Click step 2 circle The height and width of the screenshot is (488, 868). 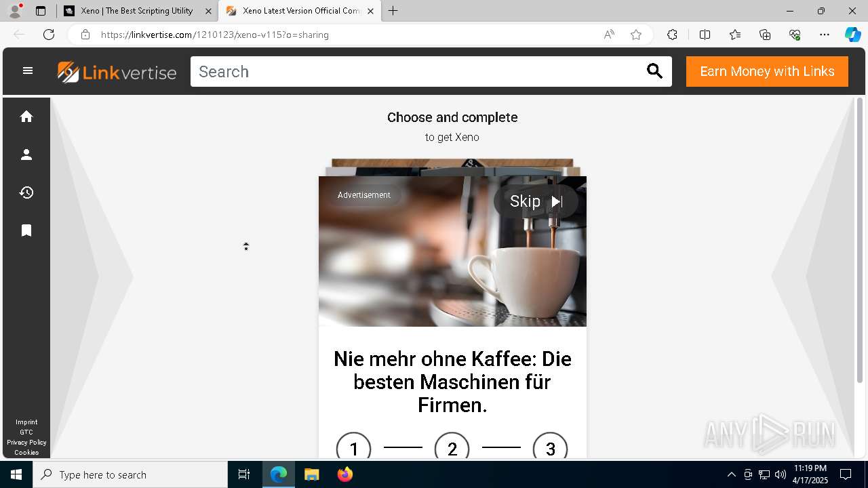tap(452, 449)
